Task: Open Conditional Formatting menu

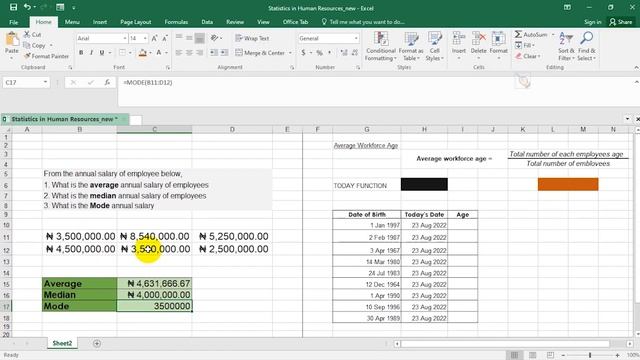Action: pos(380,47)
